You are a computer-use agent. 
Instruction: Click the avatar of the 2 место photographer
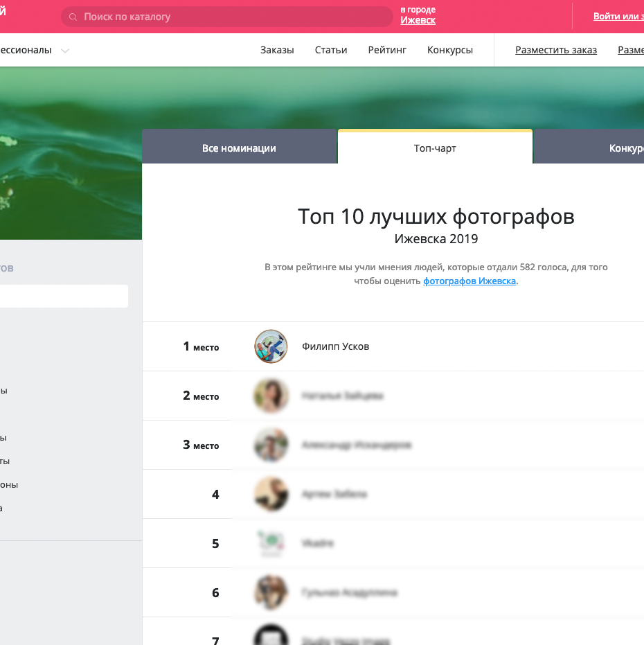point(271,396)
